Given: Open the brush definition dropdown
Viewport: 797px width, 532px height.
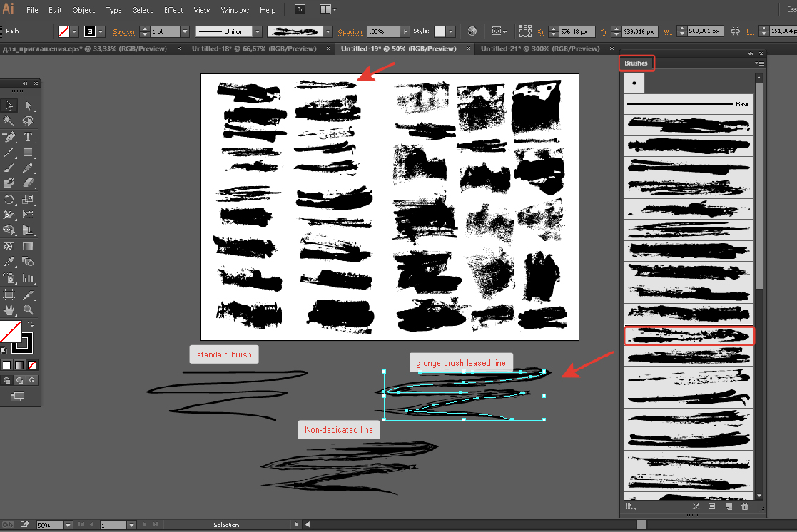Looking at the screenshot, I should coord(328,31).
